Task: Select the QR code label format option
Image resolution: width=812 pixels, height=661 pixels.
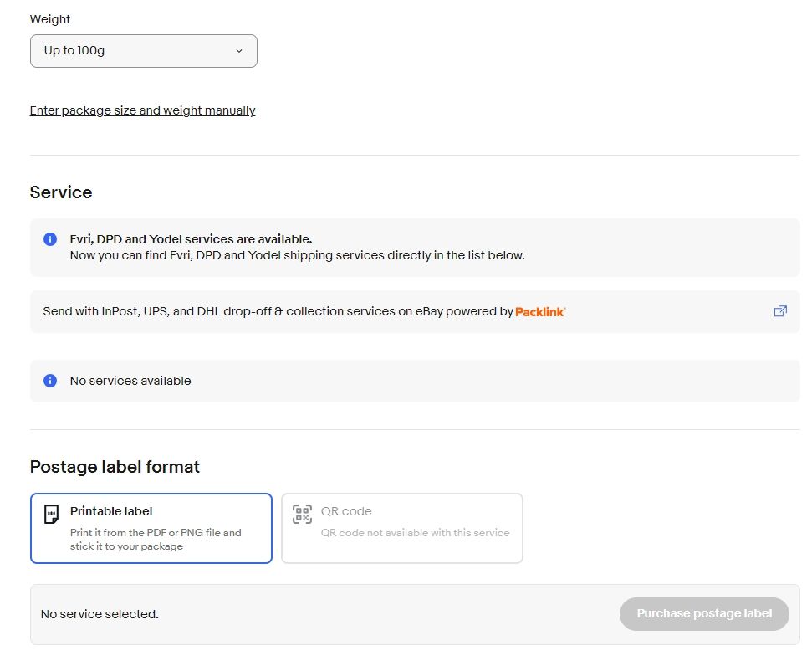Action: coord(402,528)
